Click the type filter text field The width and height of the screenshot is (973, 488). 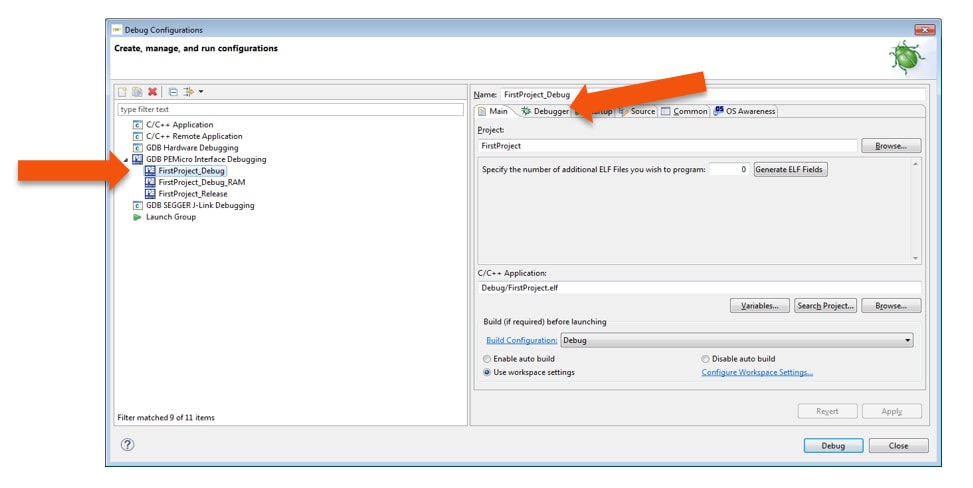pyautogui.click(x=290, y=109)
